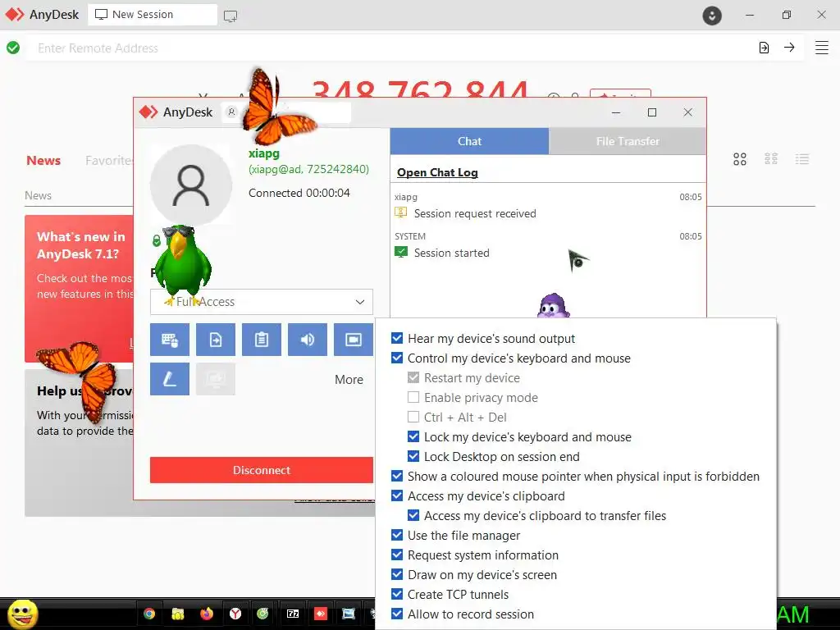
Task: Uncheck Show a coloured mouse pointer option
Action: (x=397, y=477)
